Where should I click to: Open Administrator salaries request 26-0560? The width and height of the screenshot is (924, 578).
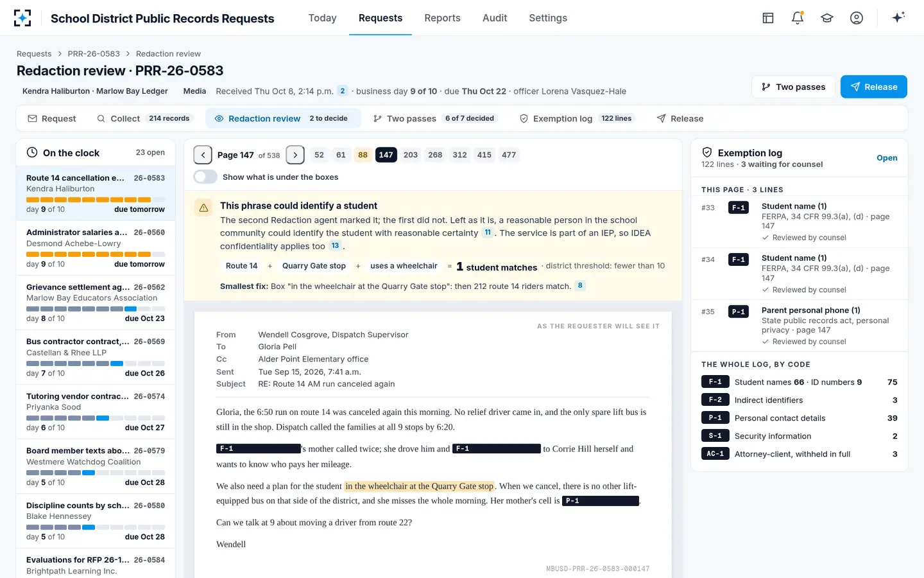tap(96, 249)
